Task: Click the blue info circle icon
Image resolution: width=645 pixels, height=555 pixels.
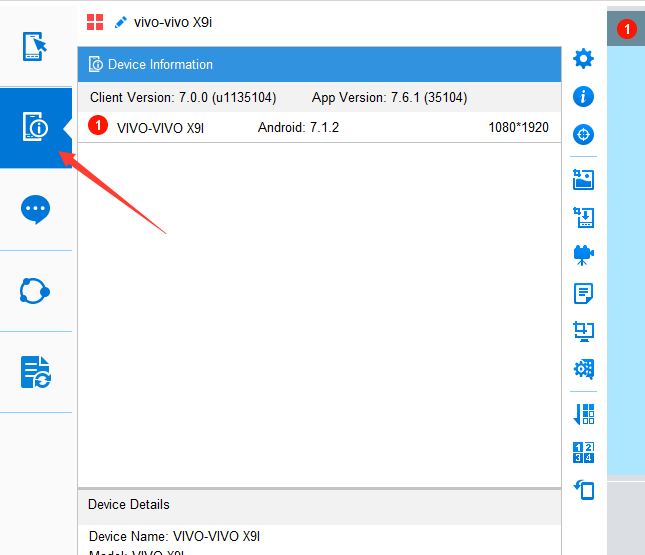Action: click(x=583, y=97)
